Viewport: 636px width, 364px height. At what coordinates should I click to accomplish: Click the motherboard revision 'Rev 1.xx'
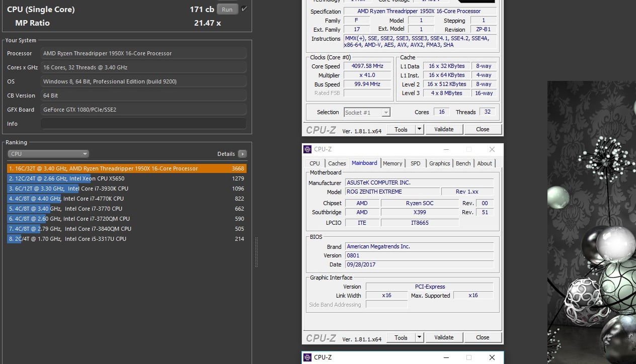click(467, 192)
